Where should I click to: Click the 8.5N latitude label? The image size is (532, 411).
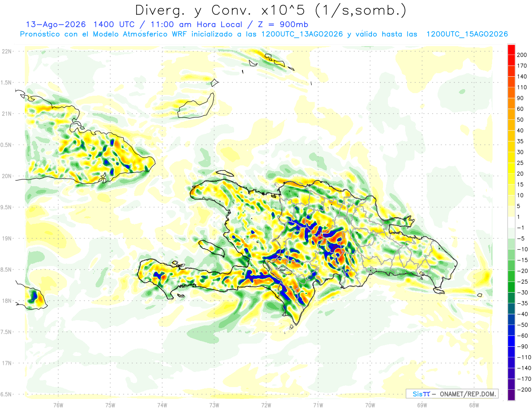pyautogui.click(x=6, y=270)
